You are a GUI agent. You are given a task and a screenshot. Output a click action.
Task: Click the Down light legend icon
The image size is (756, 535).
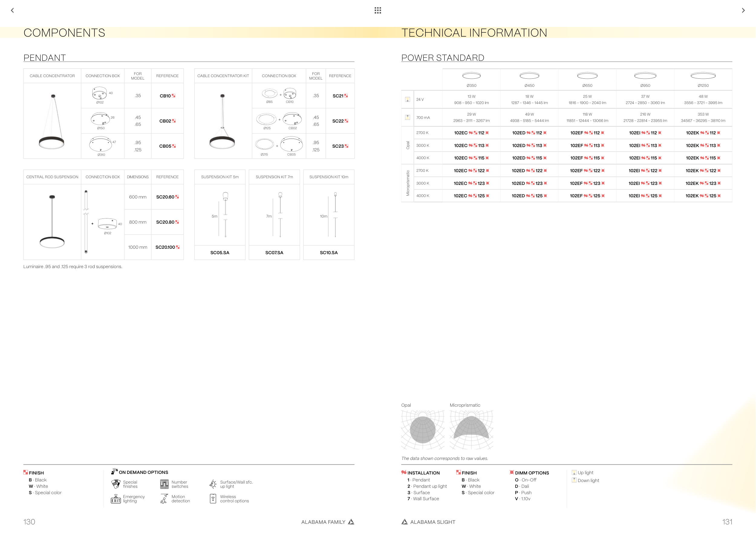click(x=574, y=480)
